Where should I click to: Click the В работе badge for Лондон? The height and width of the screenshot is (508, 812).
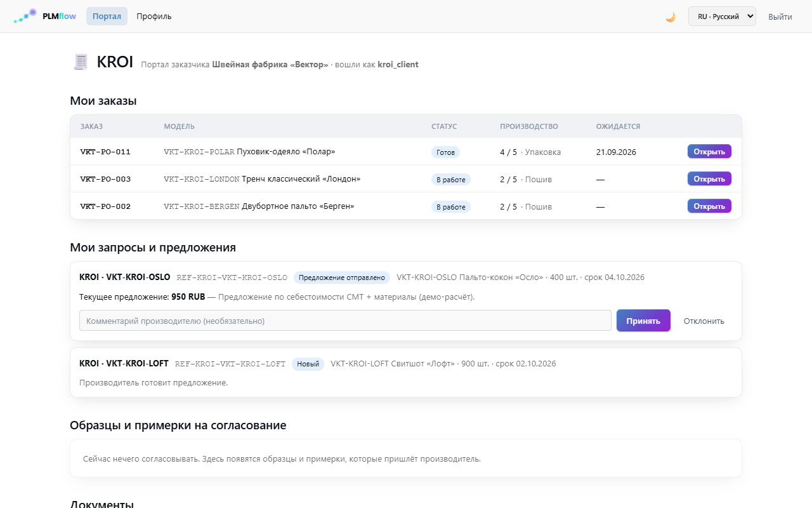[451, 180]
